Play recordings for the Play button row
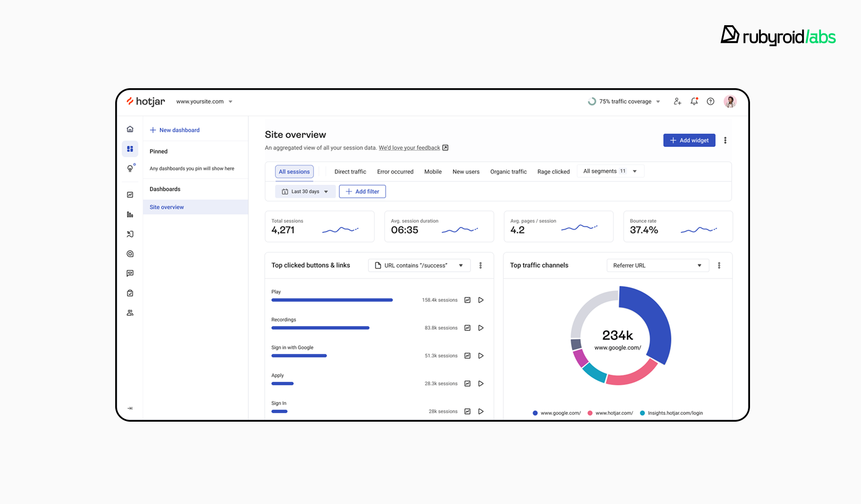The height and width of the screenshot is (504, 861). click(481, 300)
